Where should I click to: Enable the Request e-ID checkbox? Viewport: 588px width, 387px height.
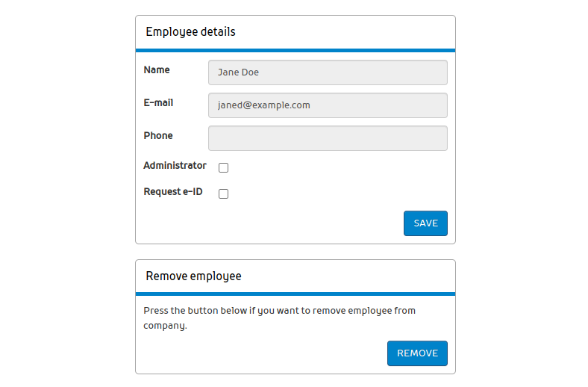(223, 194)
